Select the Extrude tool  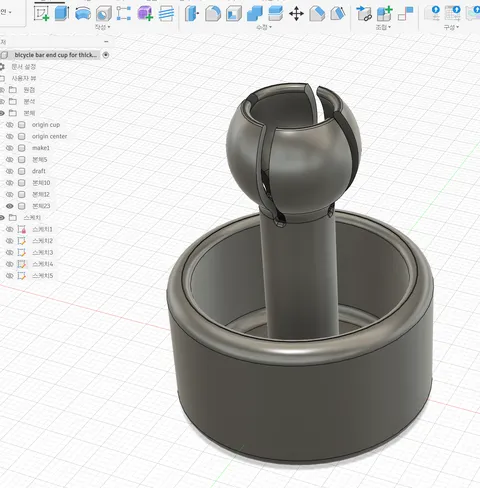click(62, 13)
